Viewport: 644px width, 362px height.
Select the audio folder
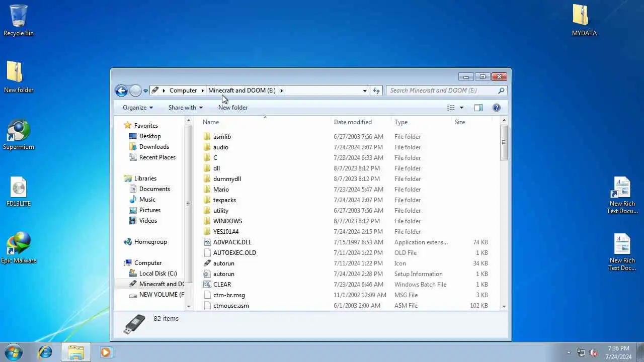(x=220, y=147)
